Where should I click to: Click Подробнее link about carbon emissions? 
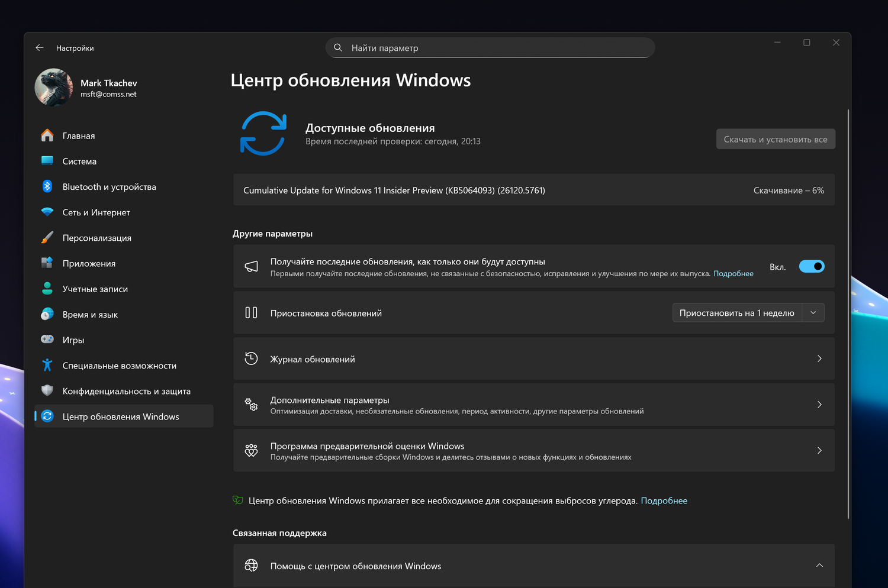pos(664,501)
